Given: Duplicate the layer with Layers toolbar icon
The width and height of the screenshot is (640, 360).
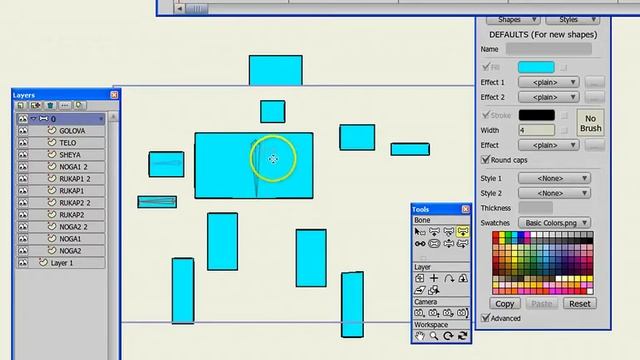Looking at the screenshot, I should (x=36, y=106).
